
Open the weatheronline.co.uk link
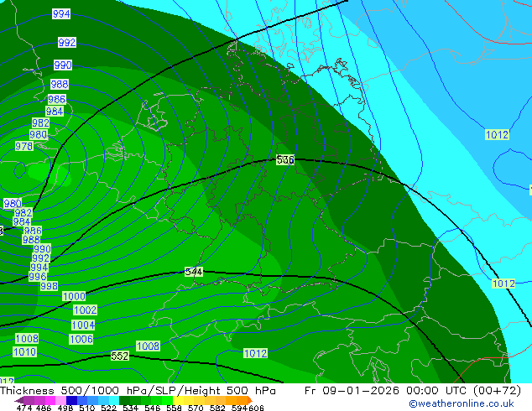pos(462,403)
